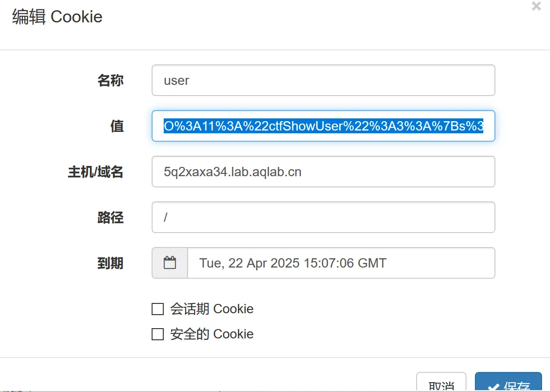Click the expiry date text field

341,263
